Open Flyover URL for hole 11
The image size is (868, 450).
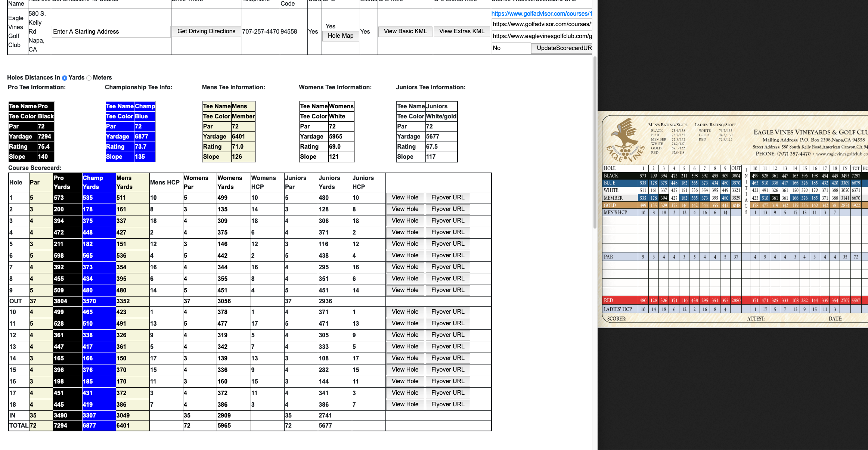click(x=448, y=323)
